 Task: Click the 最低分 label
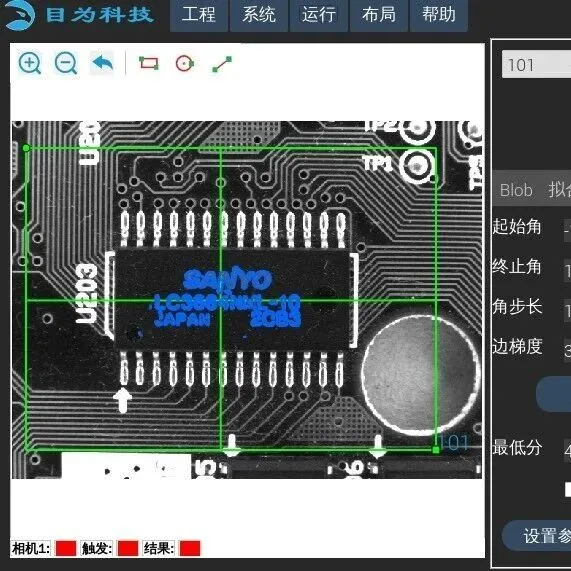pos(517,448)
